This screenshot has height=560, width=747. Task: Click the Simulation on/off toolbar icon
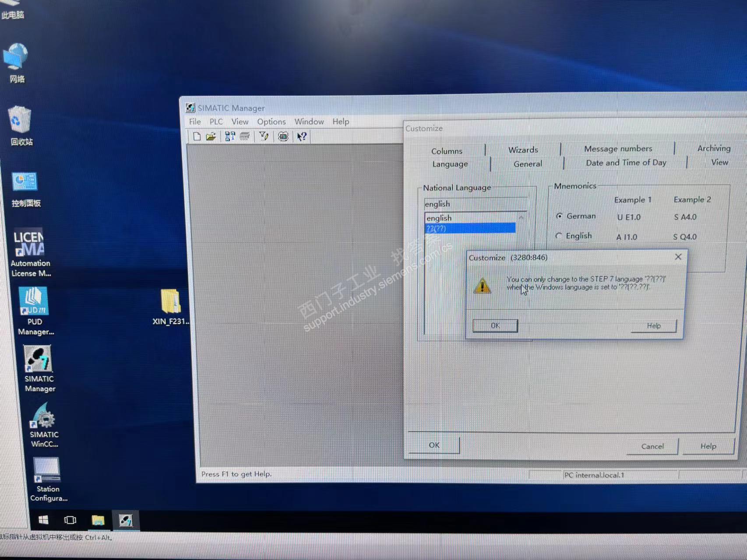[x=283, y=136]
